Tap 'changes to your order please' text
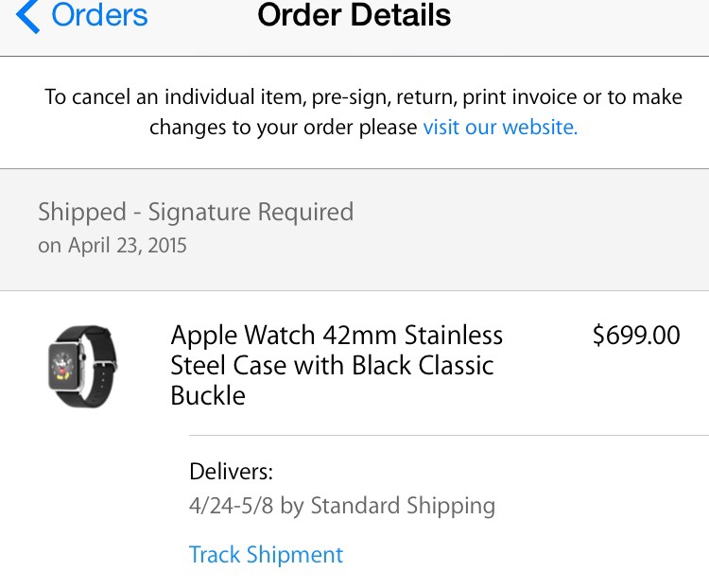The width and height of the screenshot is (709, 588). pos(284,127)
